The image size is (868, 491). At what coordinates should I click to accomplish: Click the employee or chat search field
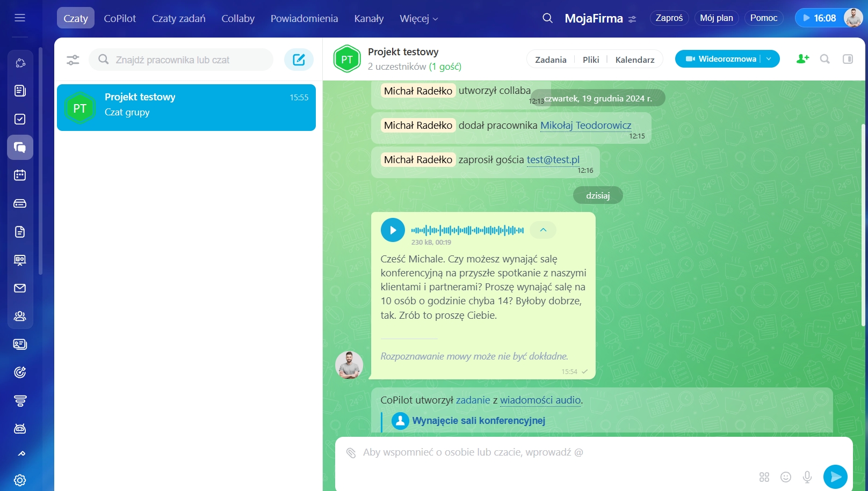tap(183, 60)
